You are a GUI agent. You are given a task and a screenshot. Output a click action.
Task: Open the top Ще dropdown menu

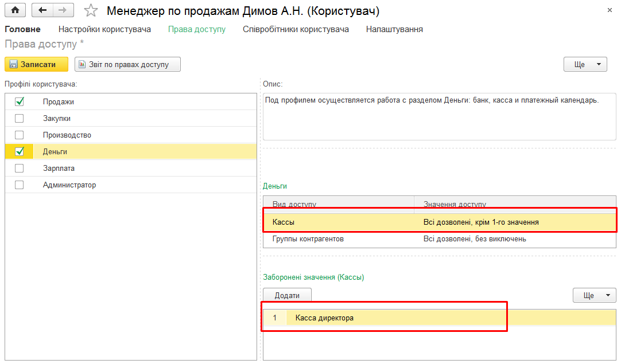point(585,65)
